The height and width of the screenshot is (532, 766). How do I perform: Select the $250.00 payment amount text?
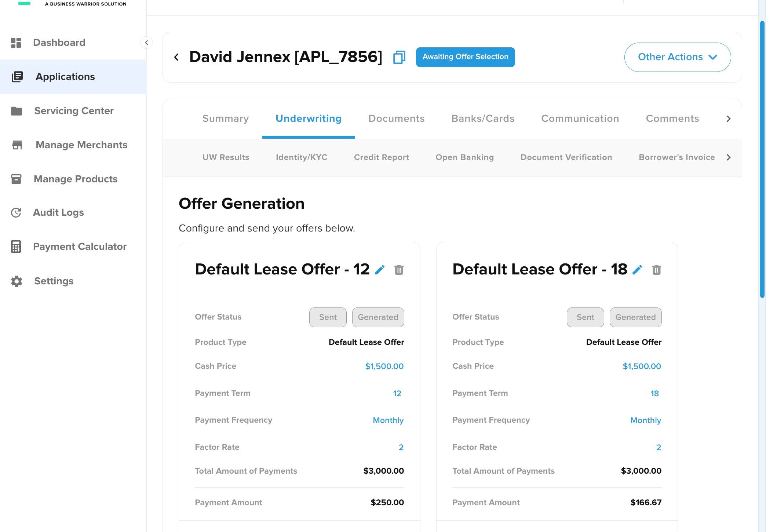point(387,502)
